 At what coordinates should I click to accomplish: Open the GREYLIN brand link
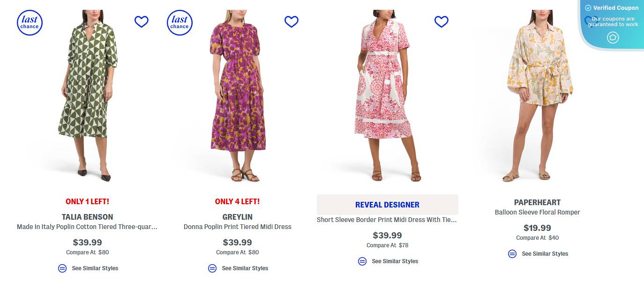point(238,217)
